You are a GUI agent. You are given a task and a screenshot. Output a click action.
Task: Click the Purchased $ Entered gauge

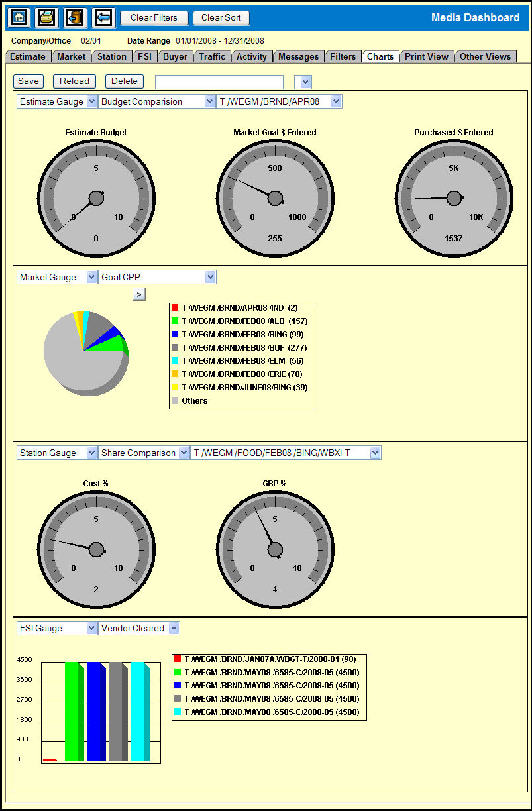(454, 198)
